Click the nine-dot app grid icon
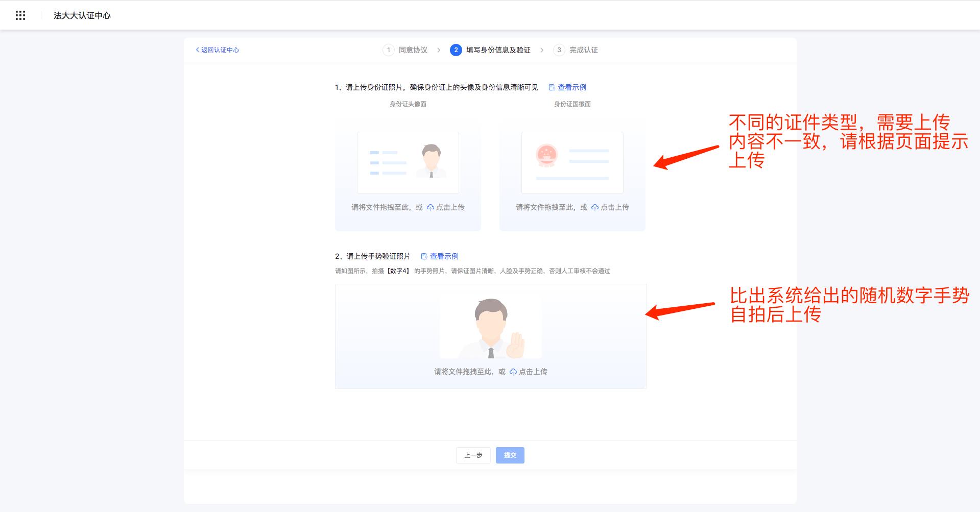 (21, 15)
